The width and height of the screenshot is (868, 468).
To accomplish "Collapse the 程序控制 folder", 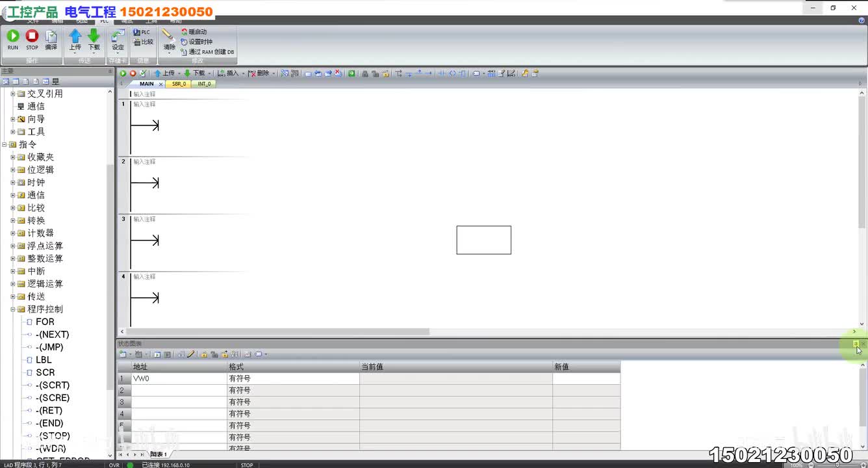I will [12, 309].
